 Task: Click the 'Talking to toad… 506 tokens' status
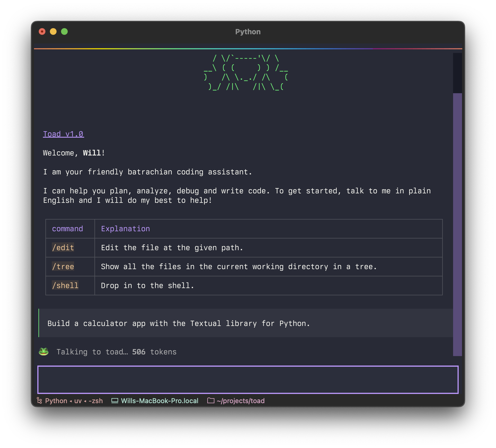116,352
